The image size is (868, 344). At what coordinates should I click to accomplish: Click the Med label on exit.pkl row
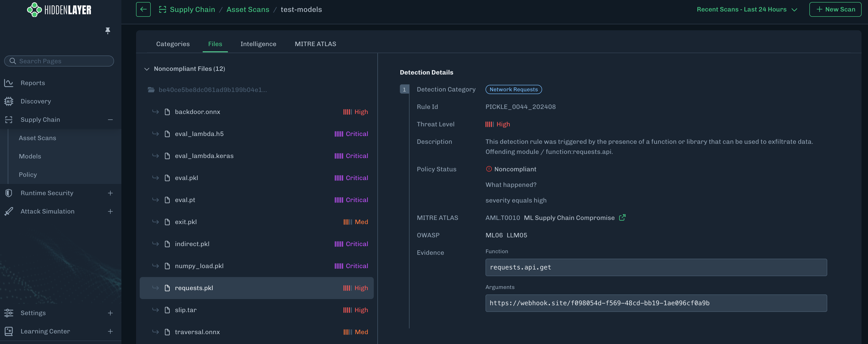click(x=361, y=222)
